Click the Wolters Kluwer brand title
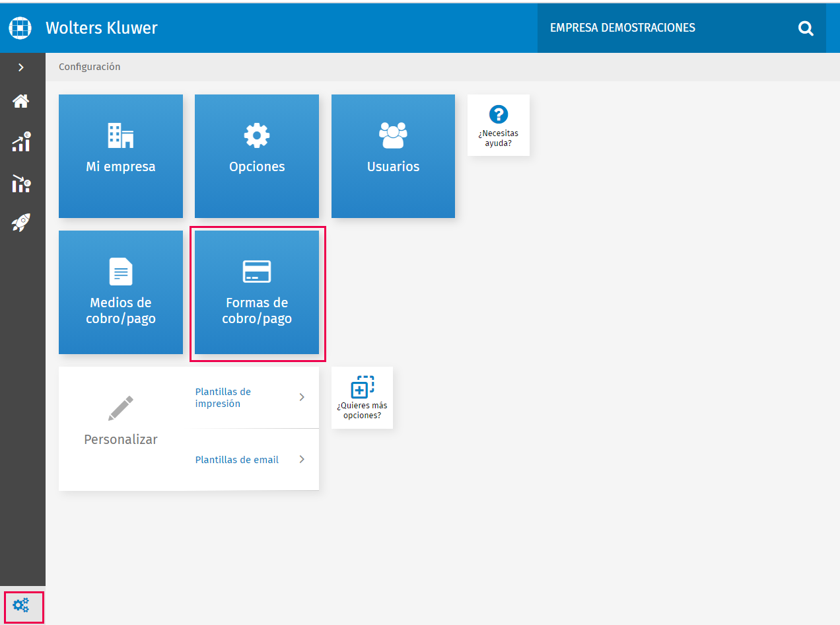The height and width of the screenshot is (625, 840). pos(102,28)
